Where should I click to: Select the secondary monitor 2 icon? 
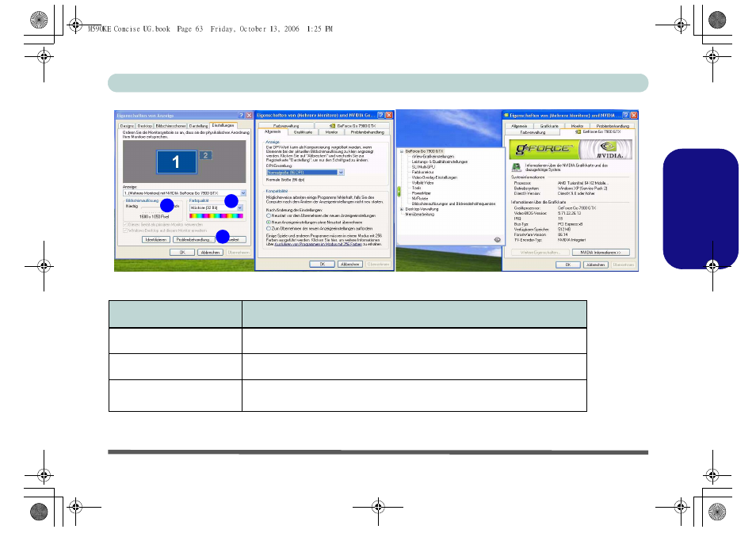tap(205, 155)
